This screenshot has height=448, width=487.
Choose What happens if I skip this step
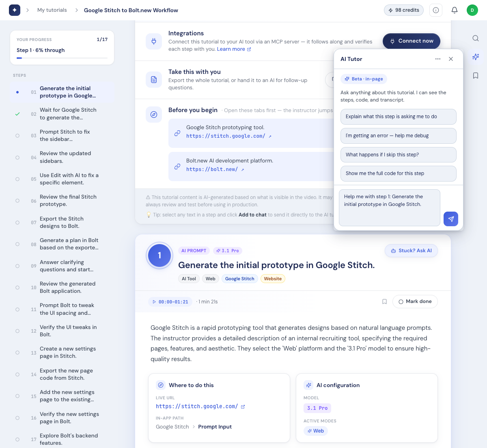tap(399, 155)
